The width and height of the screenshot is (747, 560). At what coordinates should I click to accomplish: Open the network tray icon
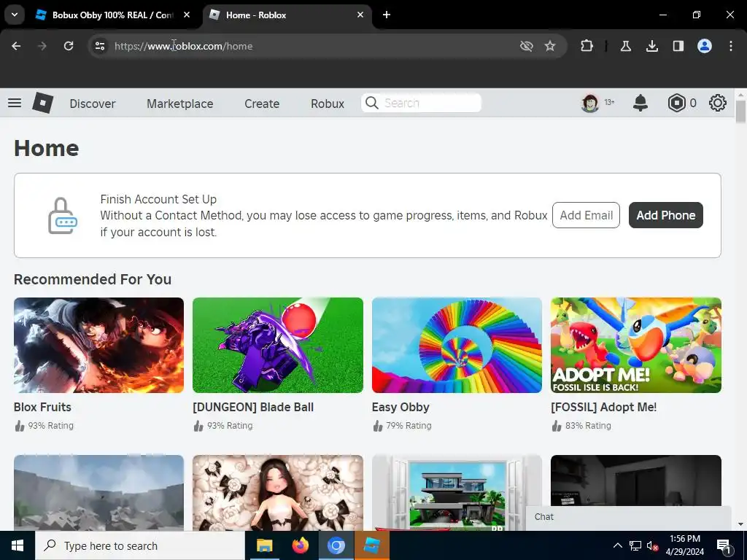[x=635, y=545]
